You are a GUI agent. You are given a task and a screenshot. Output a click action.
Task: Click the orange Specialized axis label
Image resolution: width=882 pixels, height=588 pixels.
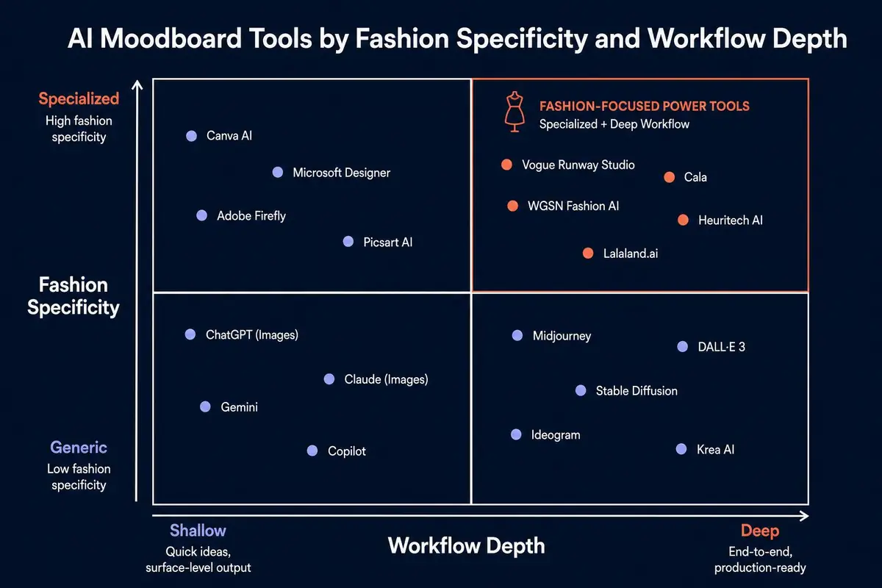tap(79, 99)
